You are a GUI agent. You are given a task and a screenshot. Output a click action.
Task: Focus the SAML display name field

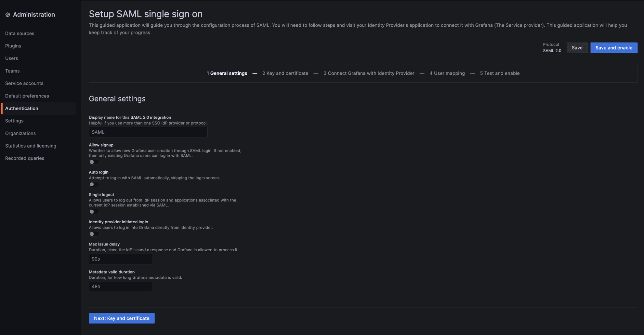point(148,132)
